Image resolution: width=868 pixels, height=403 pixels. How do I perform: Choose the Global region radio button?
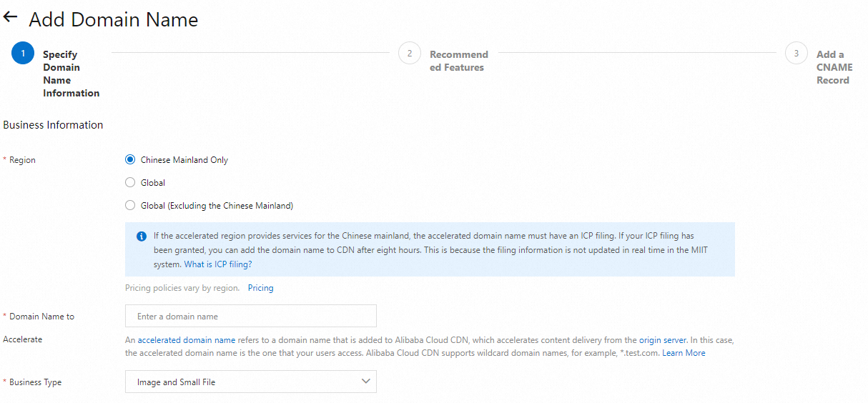(130, 183)
